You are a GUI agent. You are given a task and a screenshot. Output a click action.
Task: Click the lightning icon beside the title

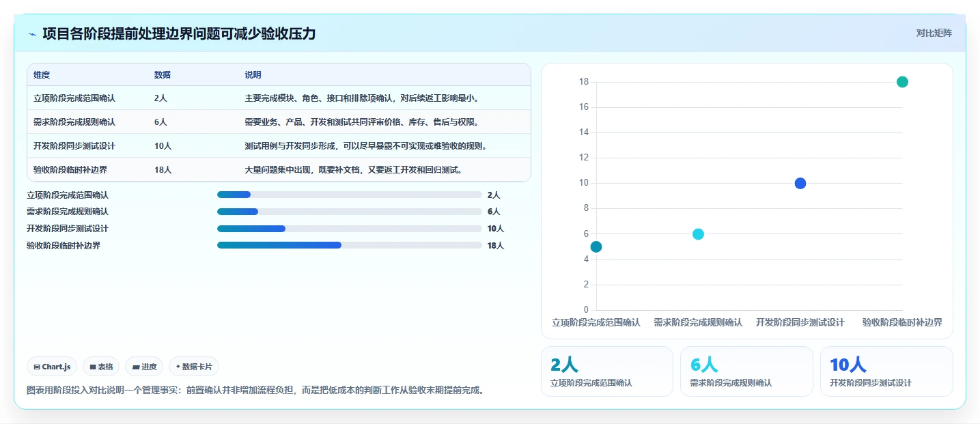33,33
